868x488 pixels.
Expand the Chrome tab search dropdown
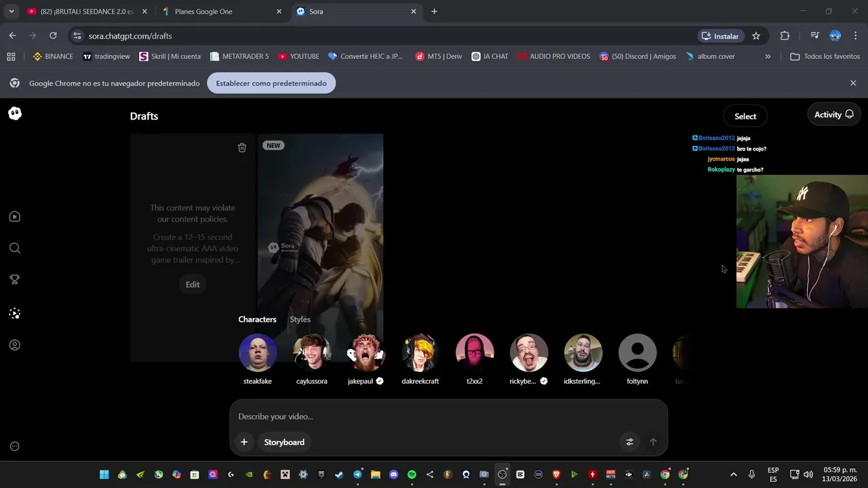12,12
